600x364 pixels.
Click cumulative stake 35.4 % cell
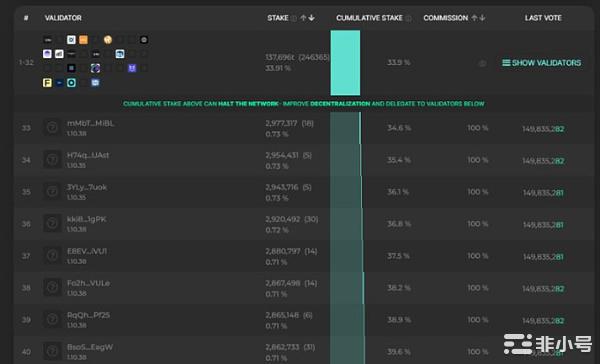point(399,160)
